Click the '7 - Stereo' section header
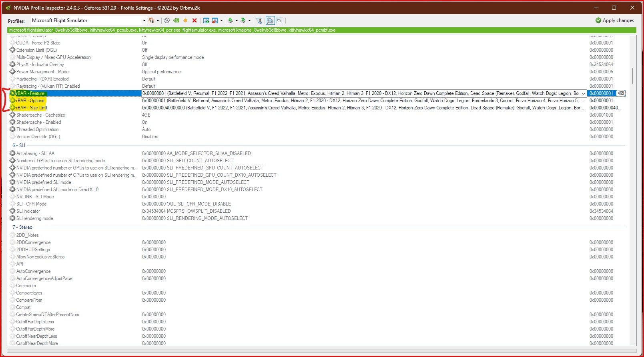 (22, 227)
